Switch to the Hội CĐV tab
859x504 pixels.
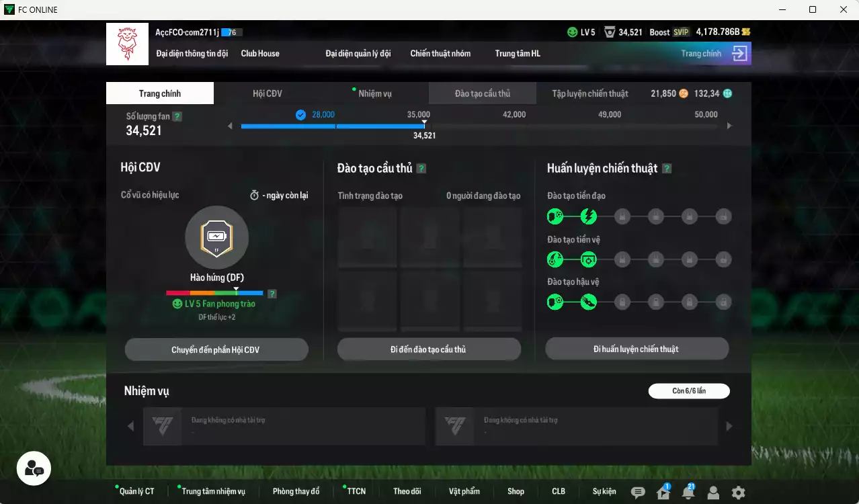pyautogui.click(x=268, y=93)
